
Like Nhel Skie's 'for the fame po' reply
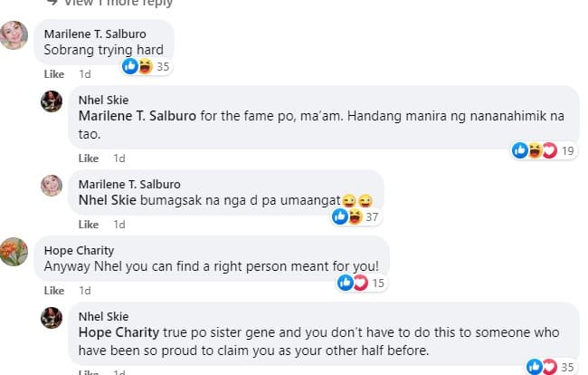pyautogui.click(x=89, y=158)
